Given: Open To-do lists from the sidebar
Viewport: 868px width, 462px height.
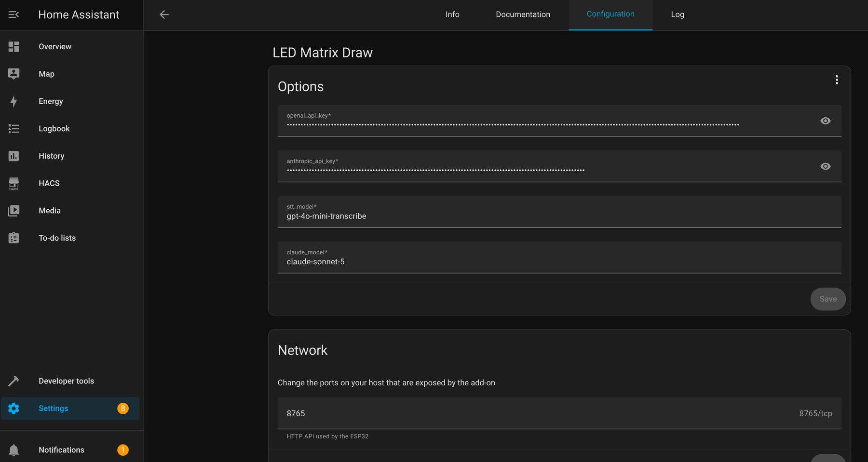Looking at the screenshot, I should pos(70,238).
